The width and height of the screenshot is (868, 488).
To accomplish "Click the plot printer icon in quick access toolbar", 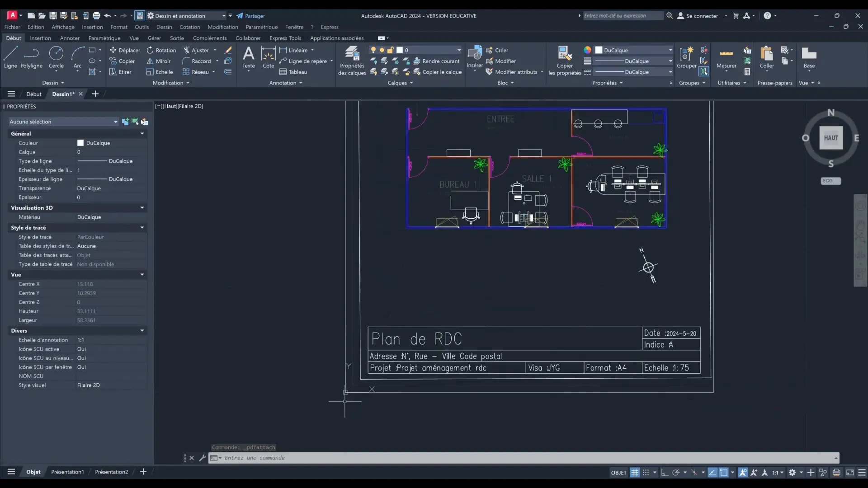I will coord(96,16).
